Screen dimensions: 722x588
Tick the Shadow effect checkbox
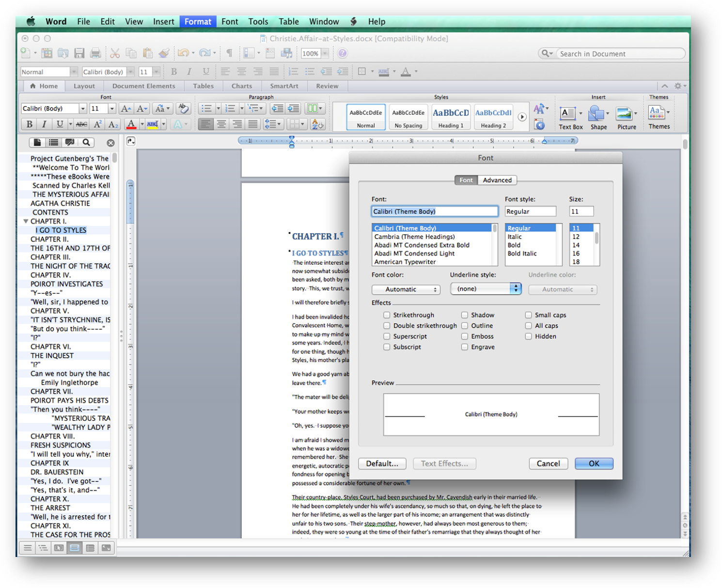[x=465, y=315]
